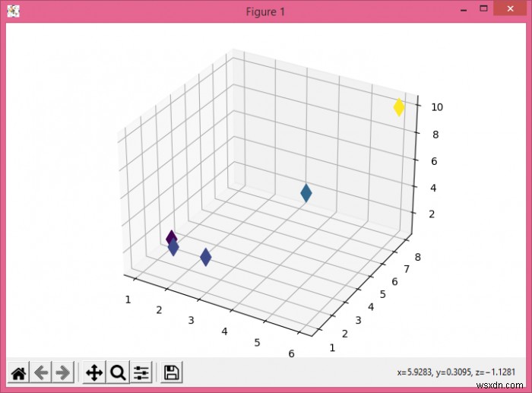Minimize the Figure 1 window
The width and height of the screenshot is (532, 393).
tap(464, 10)
